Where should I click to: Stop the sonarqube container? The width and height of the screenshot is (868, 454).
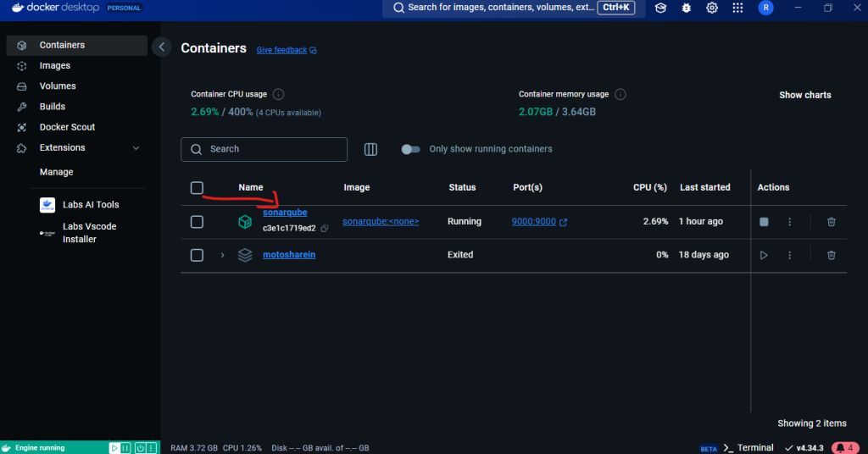click(x=764, y=222)
